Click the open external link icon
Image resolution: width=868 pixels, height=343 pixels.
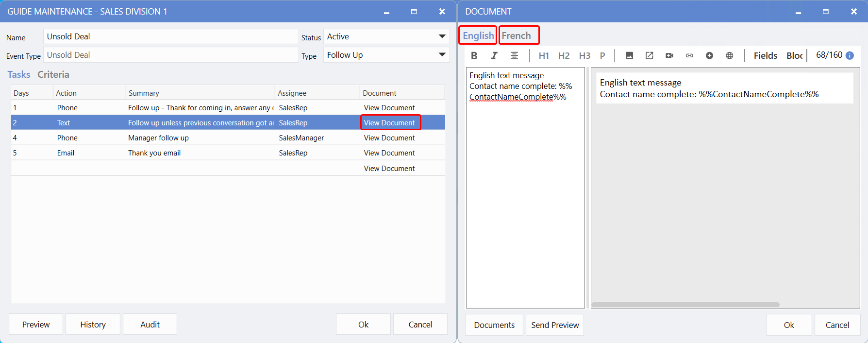coord(649,55)
